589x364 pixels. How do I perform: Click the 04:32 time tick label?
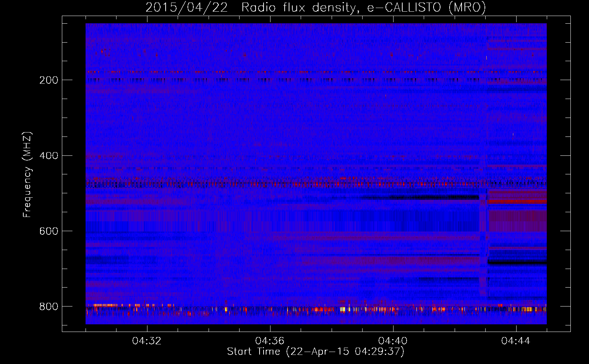[147, 341]
